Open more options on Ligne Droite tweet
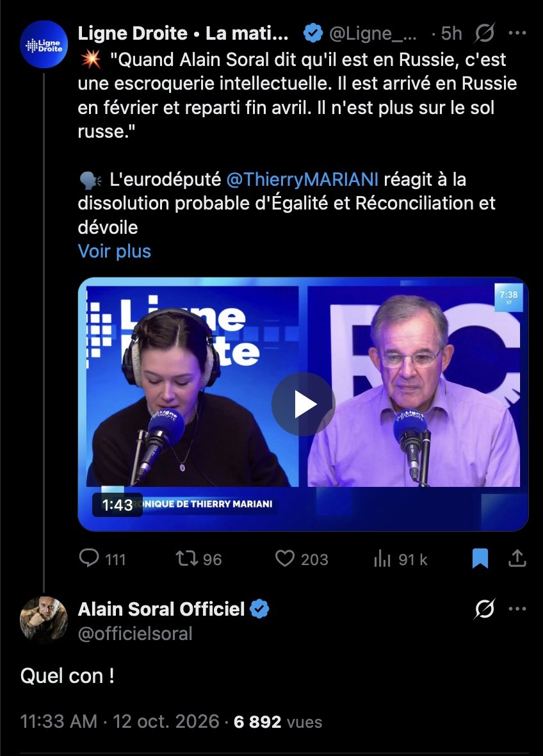 tap(517, 33)
